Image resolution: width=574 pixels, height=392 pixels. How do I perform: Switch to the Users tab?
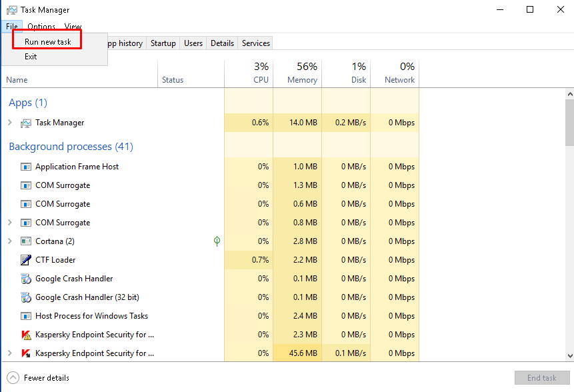pos(193,43)
